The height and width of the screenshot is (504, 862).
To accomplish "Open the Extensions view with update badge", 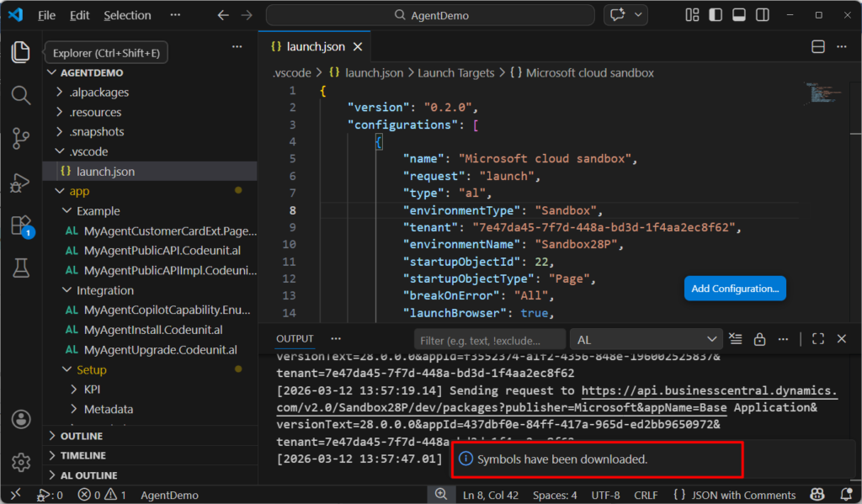I will 21,225.
